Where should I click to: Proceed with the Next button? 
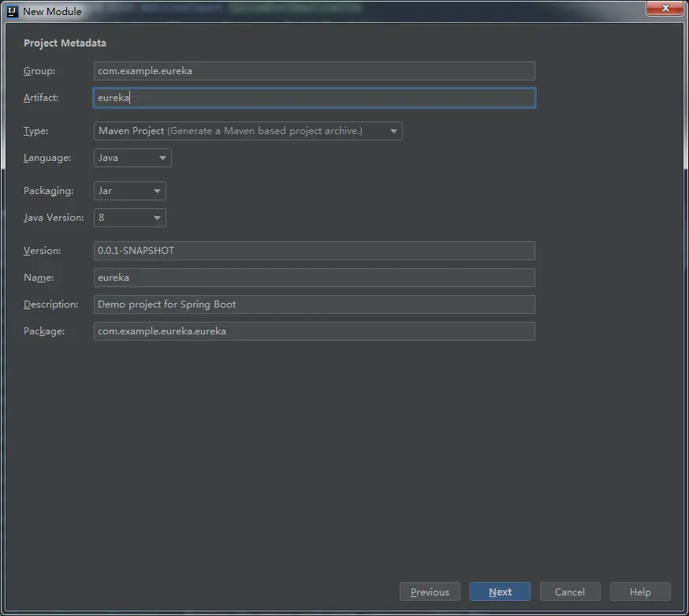[x=500, y=592]
